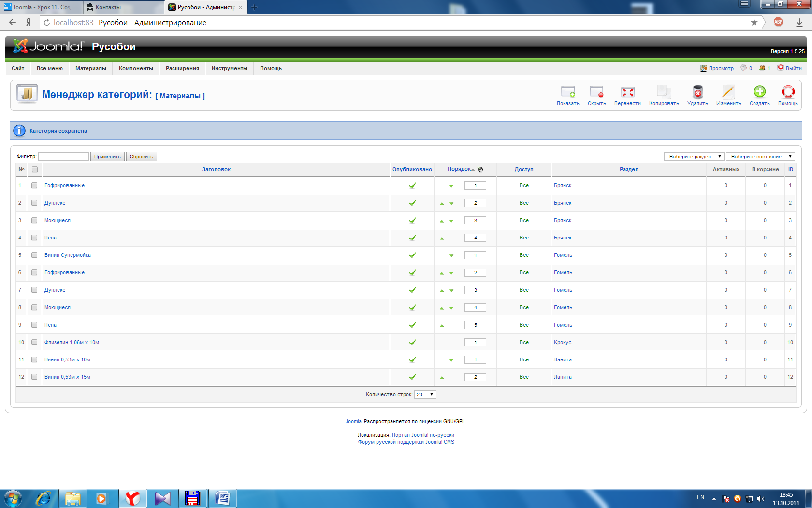Open the Компоненты menu

click(136, 68)
